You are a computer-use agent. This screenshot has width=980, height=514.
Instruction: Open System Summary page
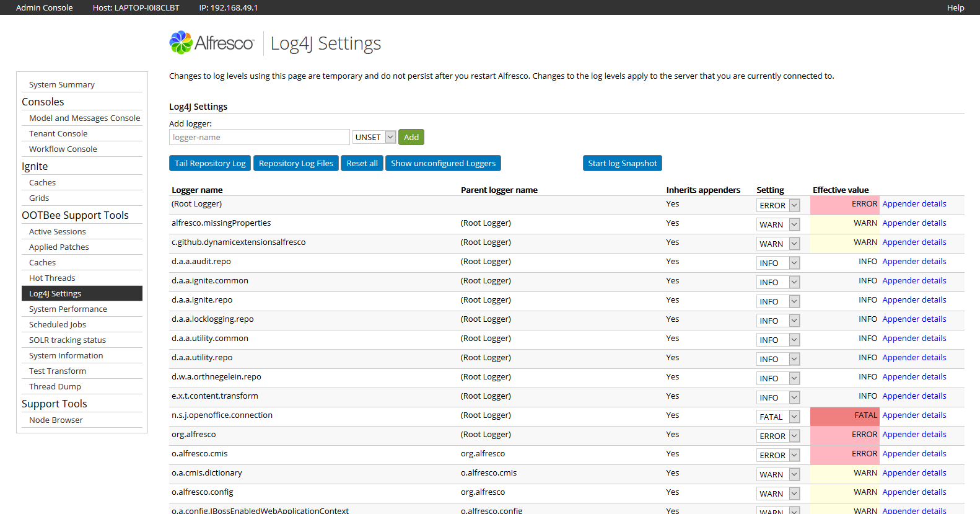pos(62,84)
